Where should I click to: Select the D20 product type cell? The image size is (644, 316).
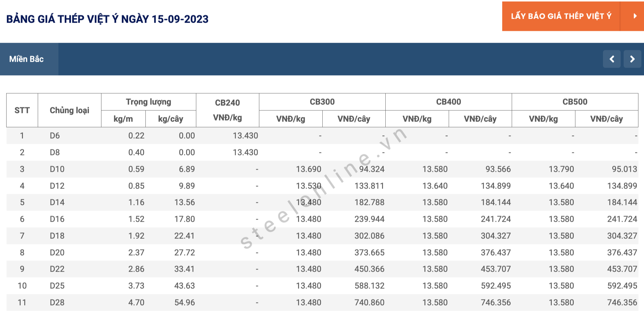coord(57,253)
